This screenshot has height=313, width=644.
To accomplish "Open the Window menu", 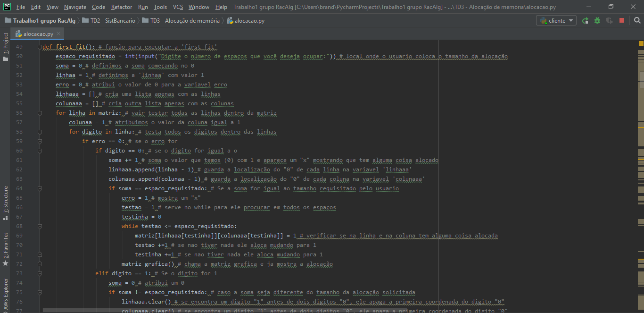I will click(199, 7).
